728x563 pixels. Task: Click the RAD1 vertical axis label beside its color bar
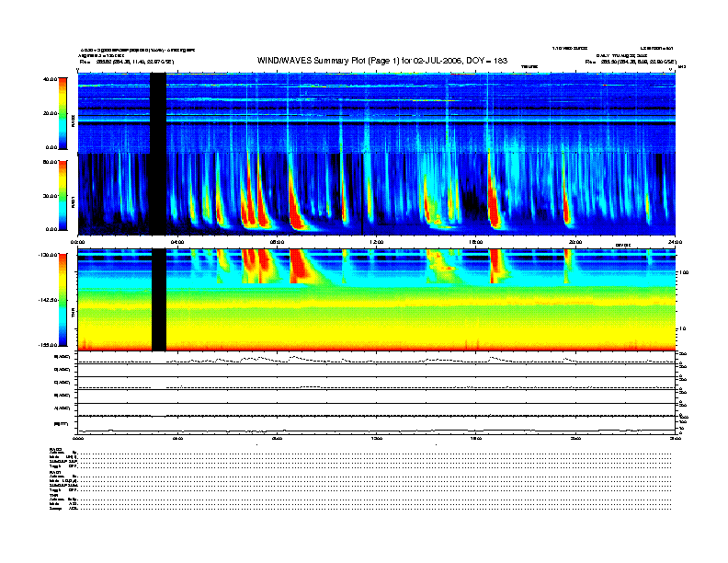coord(73,202)
